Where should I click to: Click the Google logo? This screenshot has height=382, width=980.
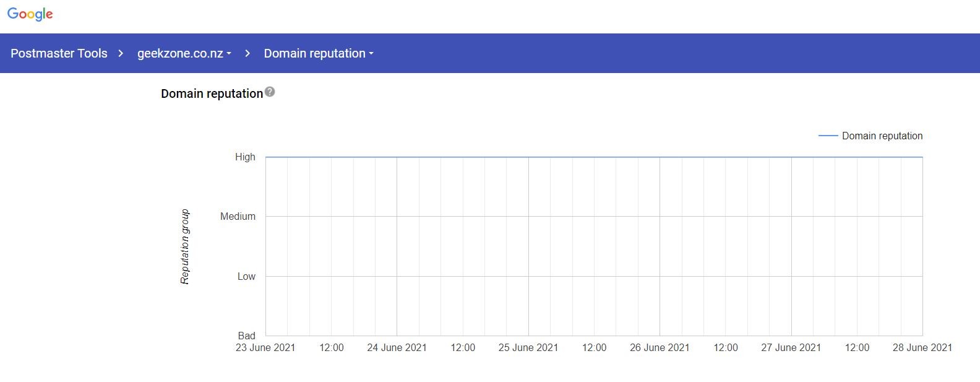click(30, 14)
